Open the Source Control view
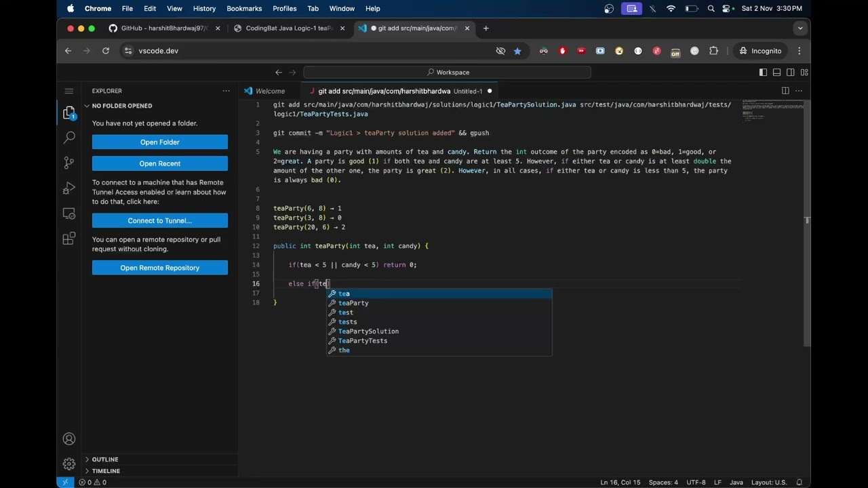The image size is (868, 488). [x=68, y=163]
